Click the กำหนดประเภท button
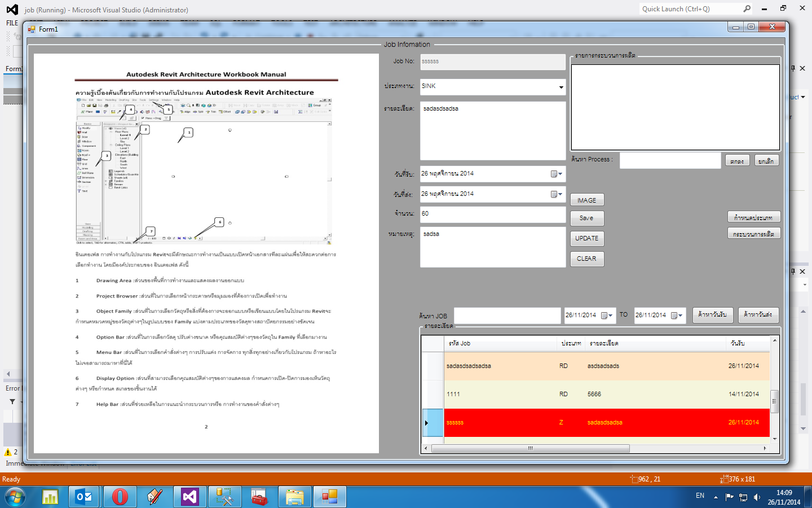Screen dimensions: 812x508 click(x=754, y=217)
